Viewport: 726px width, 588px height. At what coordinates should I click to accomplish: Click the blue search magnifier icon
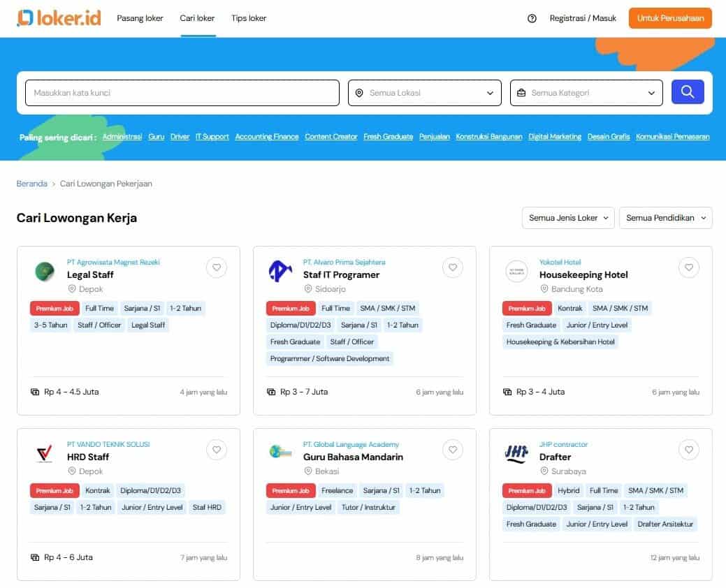tap(688, 91)
